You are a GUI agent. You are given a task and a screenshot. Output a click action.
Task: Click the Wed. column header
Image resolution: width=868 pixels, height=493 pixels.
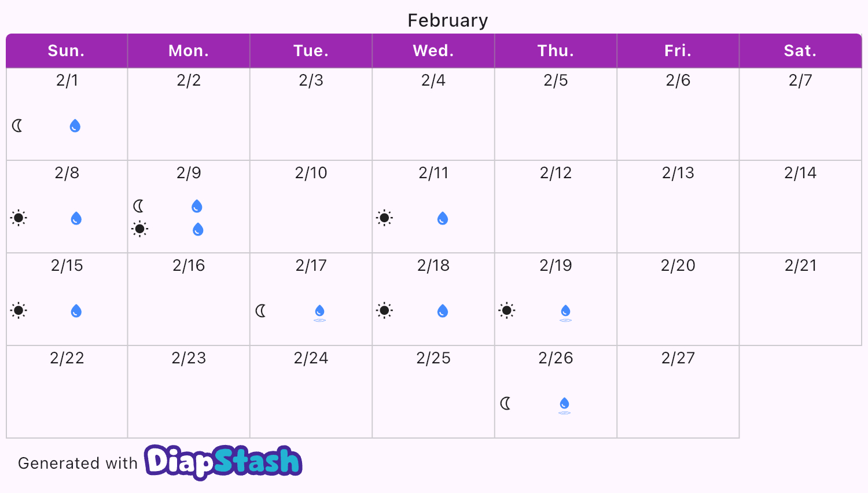coord(433,51)
